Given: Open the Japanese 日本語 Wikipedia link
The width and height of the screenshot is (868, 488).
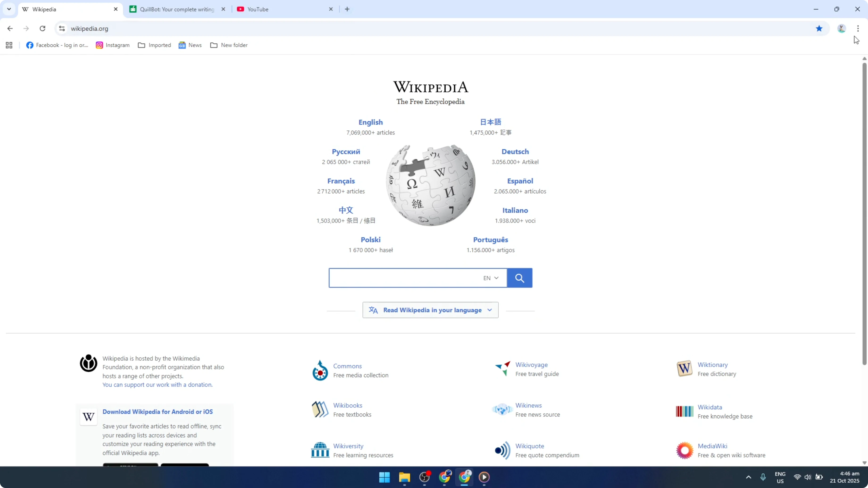Looking at the screenshot, I should click(490, 122).
